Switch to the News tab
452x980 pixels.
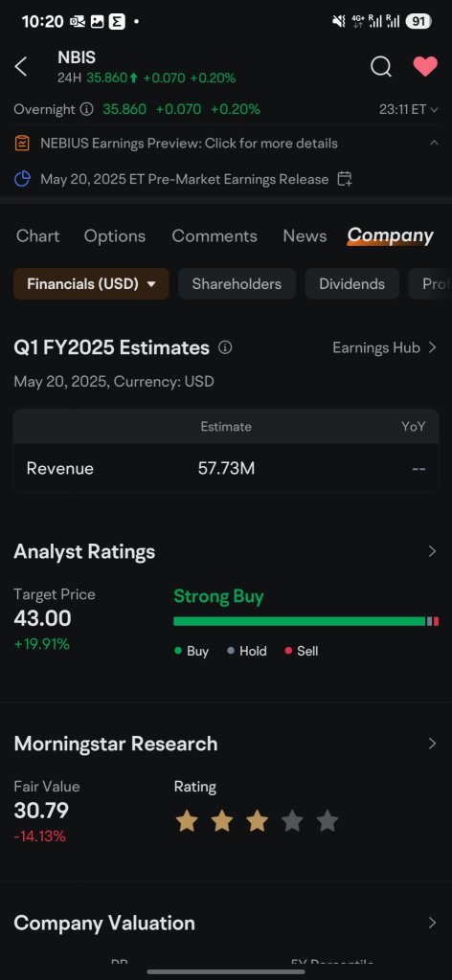tap(305, 235)
